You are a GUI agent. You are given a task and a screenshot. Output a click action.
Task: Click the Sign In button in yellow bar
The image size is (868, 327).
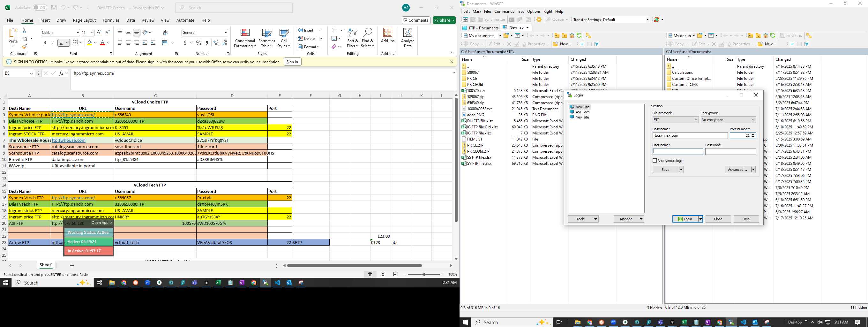coord(292,62)
